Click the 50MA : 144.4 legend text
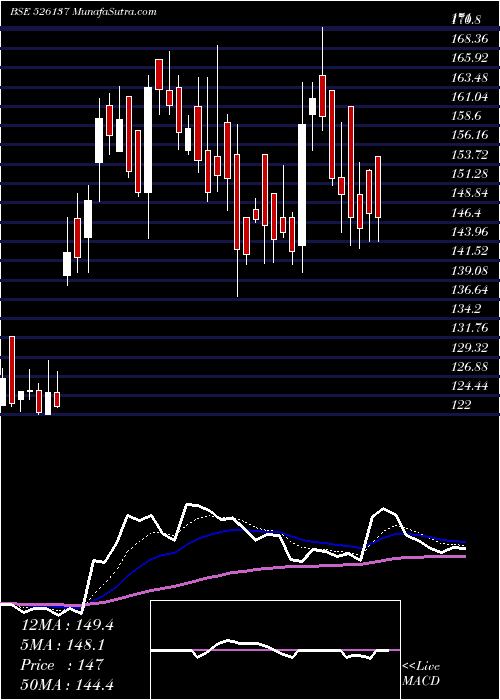Image resolution: width=500 pixels, height=700 pixels. pos(69,684)
